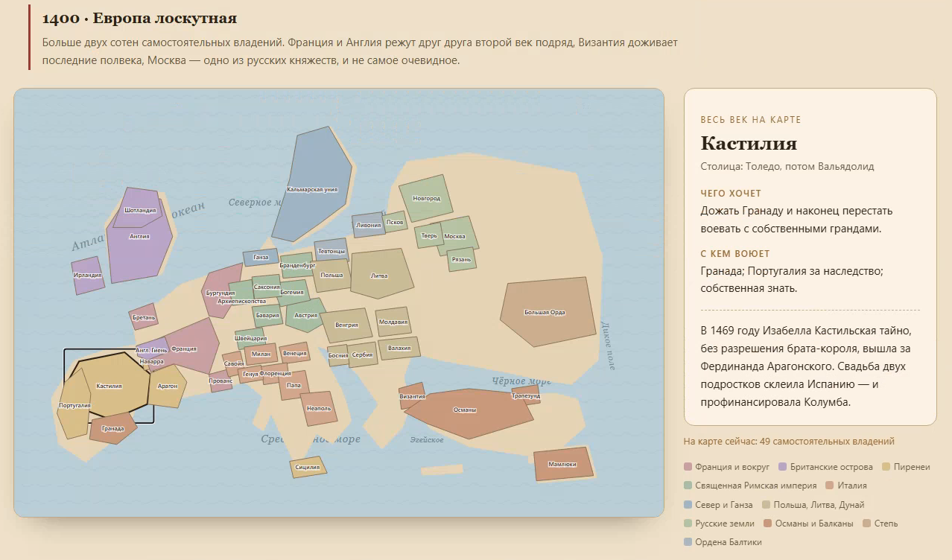Click the Сербия region
This screenshot has height=560, width=952.
(362, 355)
